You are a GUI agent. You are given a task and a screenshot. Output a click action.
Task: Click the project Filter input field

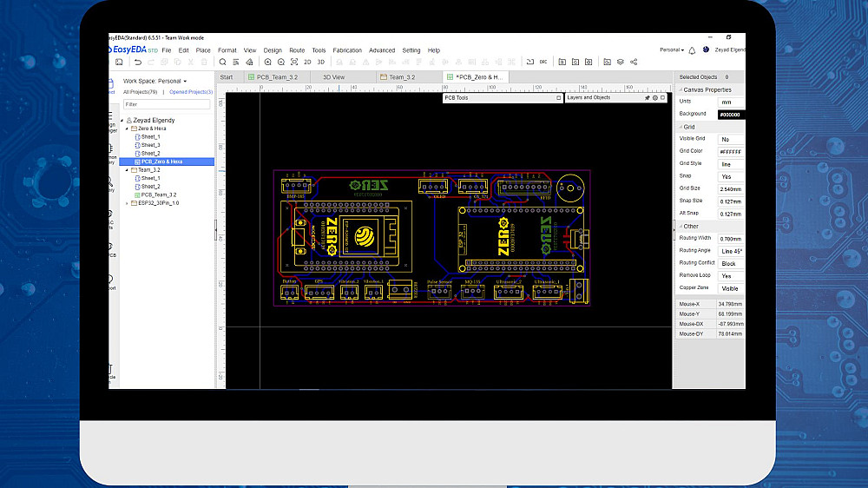166,104
